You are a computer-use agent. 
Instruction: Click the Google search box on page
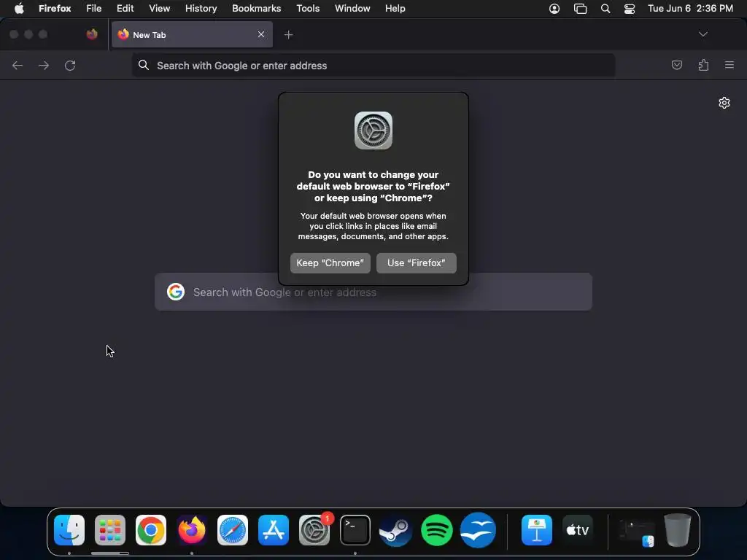(x=373, y=292)
